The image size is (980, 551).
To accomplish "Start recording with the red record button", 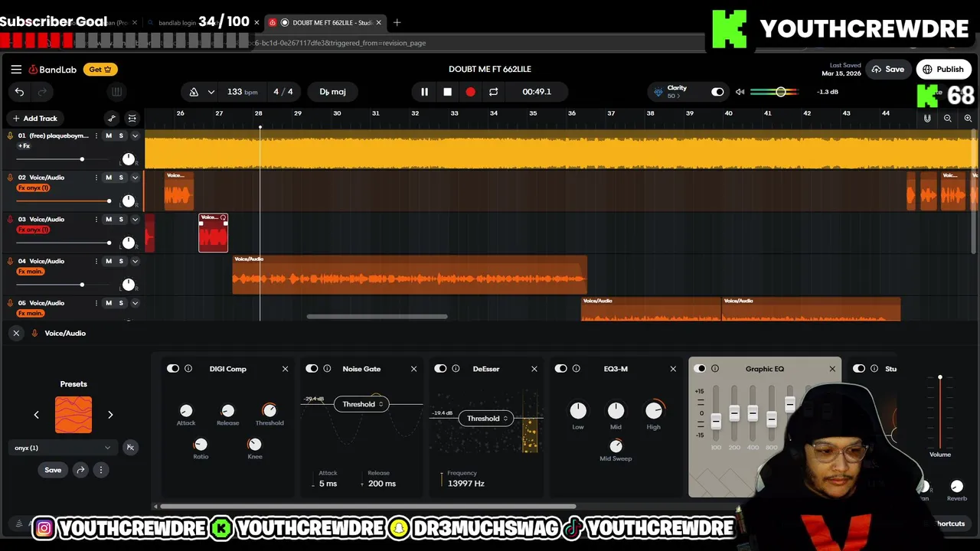I will tap(470, 92).
